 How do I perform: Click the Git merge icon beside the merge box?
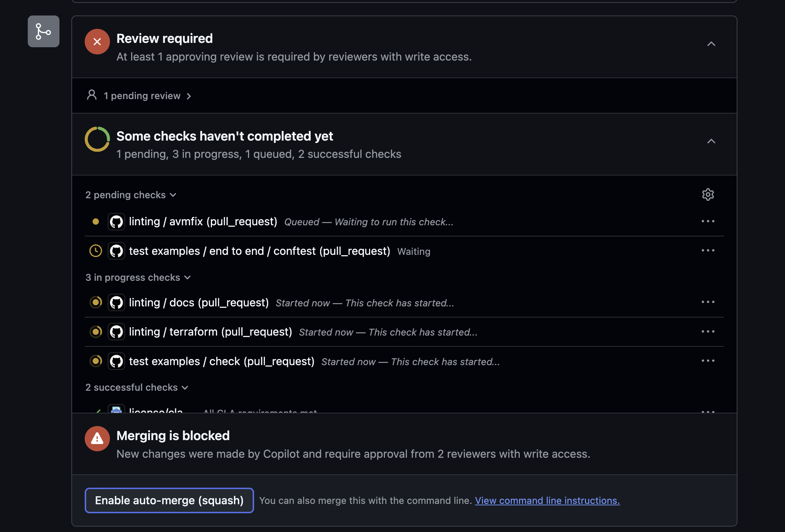click(x=43, y=32)
